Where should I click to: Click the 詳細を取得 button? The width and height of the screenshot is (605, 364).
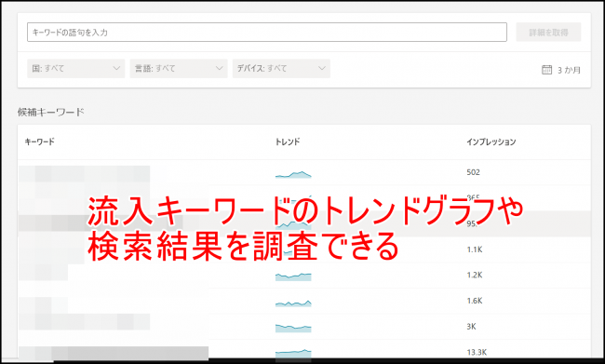pyautogui.click(x=548, y=33)
